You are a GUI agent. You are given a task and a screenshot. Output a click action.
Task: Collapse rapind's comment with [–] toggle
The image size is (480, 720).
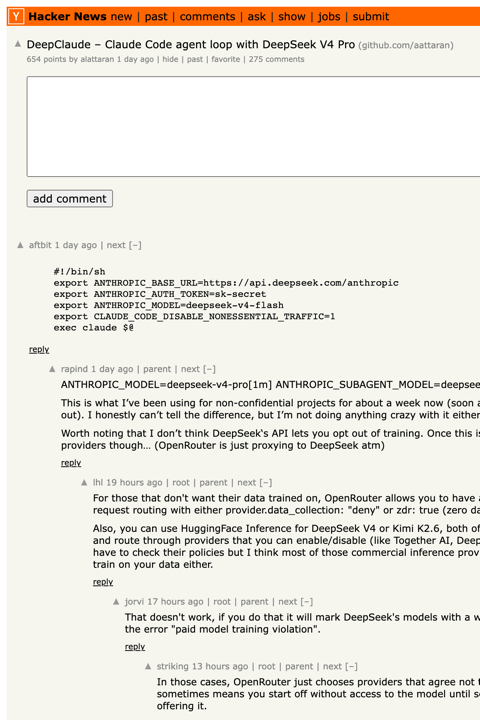pos(209,369)
